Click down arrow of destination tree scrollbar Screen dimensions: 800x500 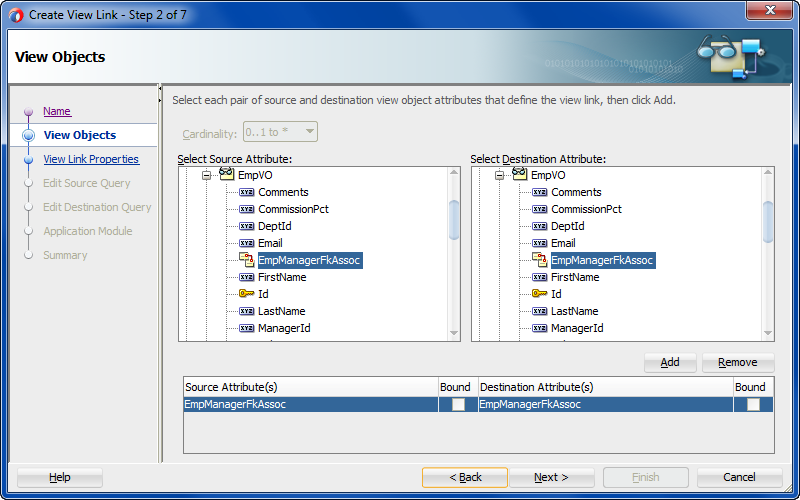[x=768, y=334]
